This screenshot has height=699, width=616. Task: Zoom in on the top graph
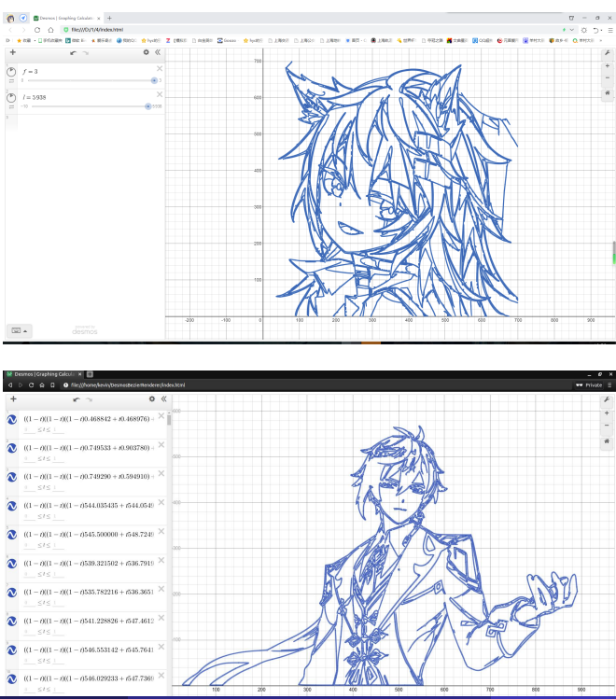tap(607, 66)
